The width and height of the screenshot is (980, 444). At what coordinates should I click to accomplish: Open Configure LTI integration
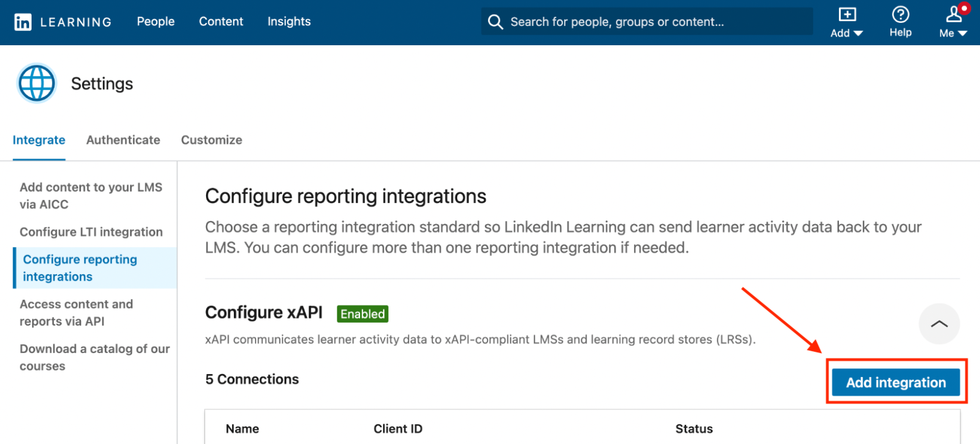[91, 232]
